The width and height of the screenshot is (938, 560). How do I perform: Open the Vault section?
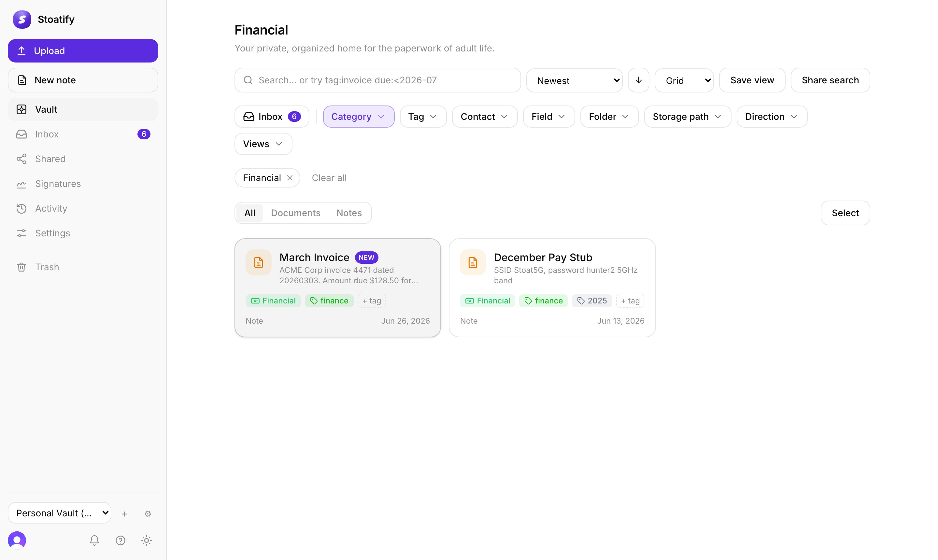[83, 109]
